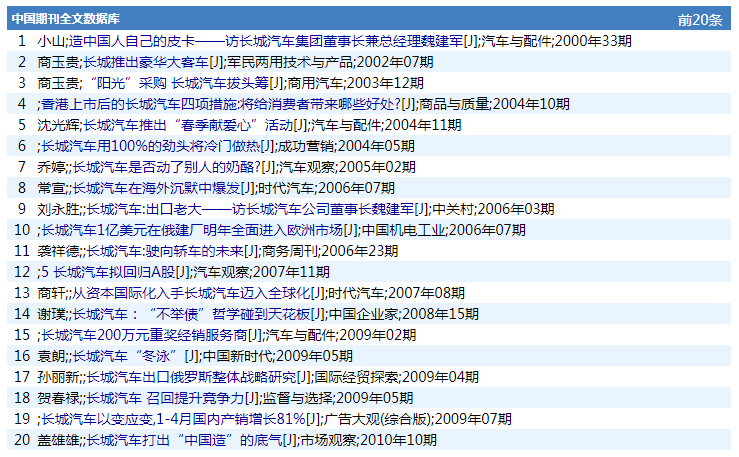This screenshot has width=739, height=457.
Task: Click source 汽车与配件;2004年11期
Action: [x=386, y=125]
